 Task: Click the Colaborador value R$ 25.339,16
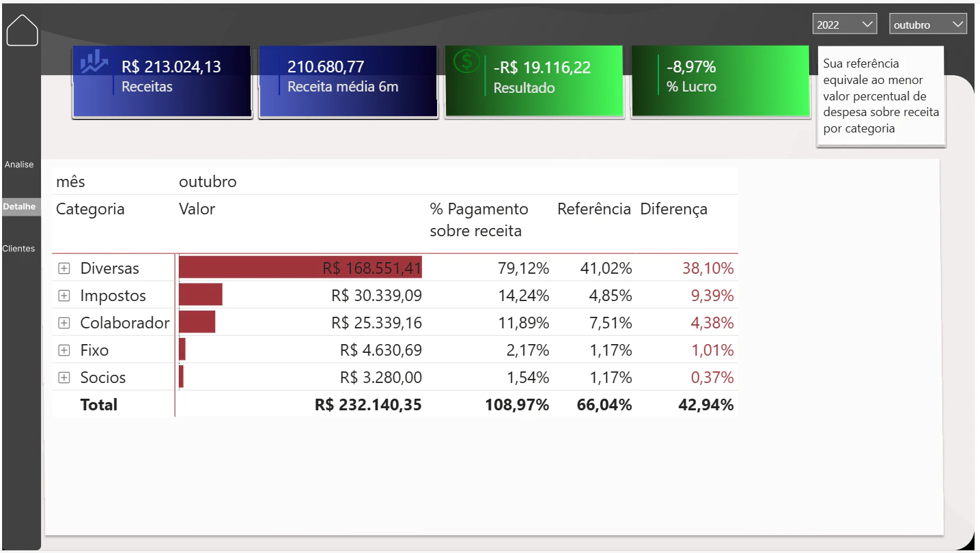376,323
